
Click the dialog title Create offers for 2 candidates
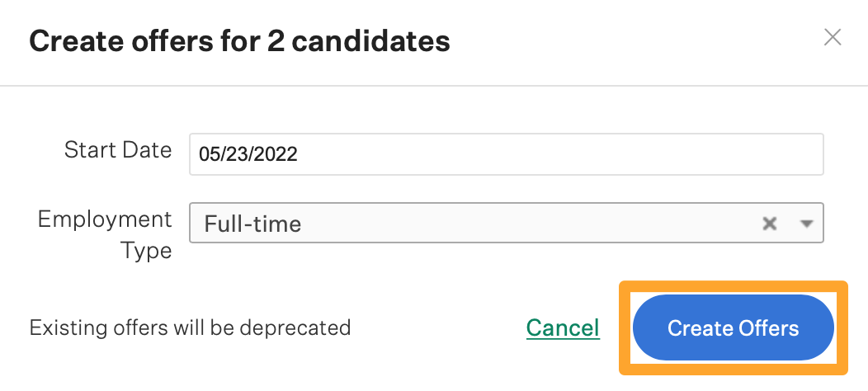(x=239, y=41)
